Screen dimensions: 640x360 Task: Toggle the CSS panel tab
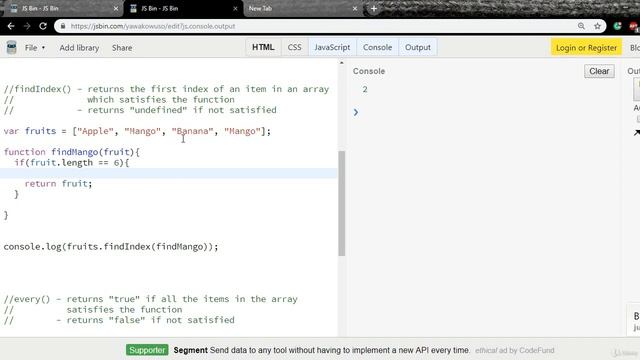(x=294, y=47)
